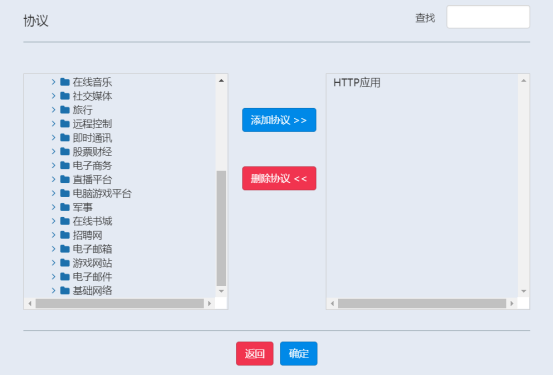
Task: Click the right list scroll-up arrow
Action: point(524,81)
